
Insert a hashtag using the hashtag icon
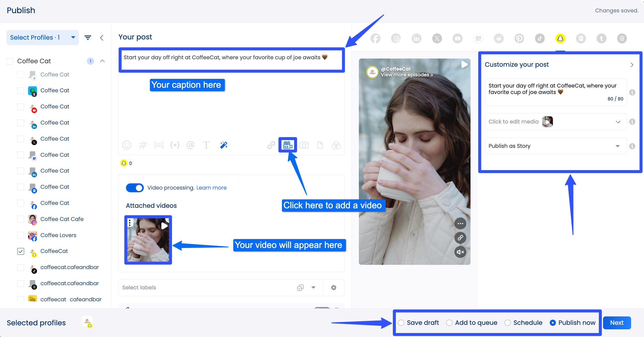pyautogui.click(x=143, y=145)
